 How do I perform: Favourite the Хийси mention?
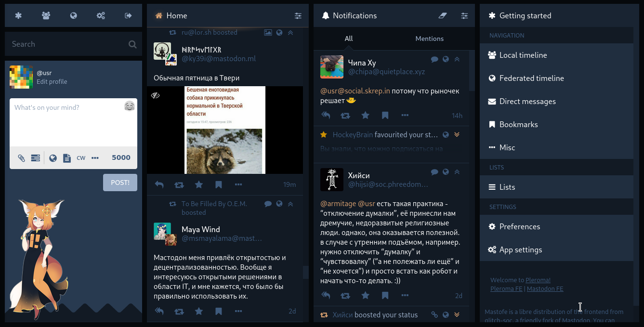click(365, 296)
